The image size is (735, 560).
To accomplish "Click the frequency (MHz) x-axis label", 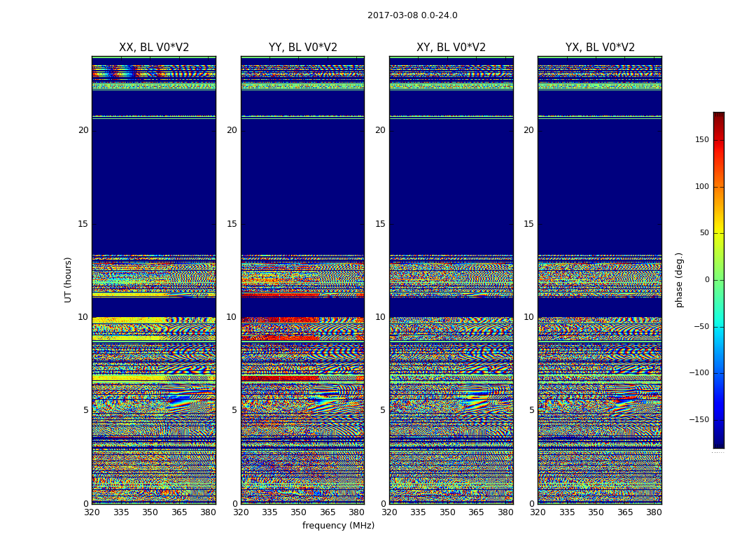I will [338, 526].
